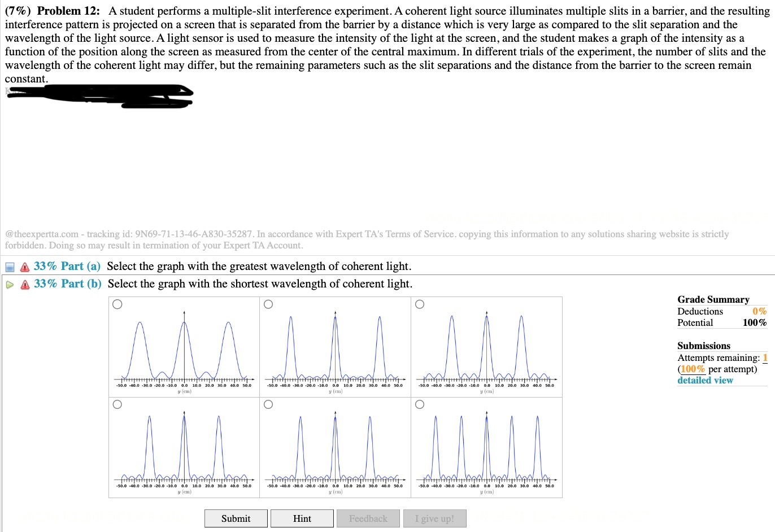Click the warning triangle beside Part (a)

click(x=24, y=266)
